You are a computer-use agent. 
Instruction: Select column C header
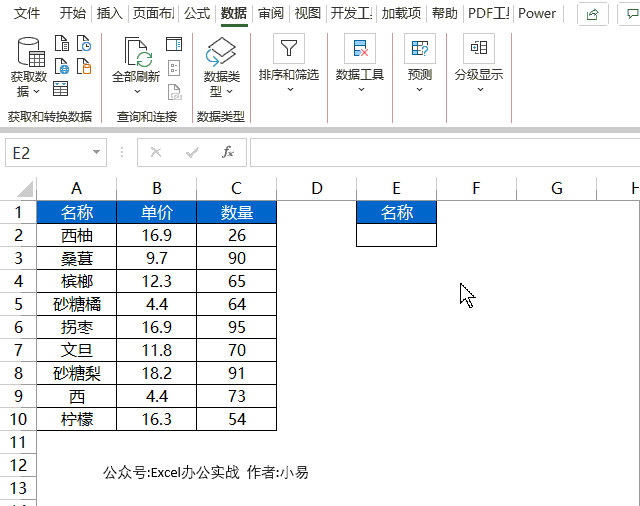(x=236, y=189)
